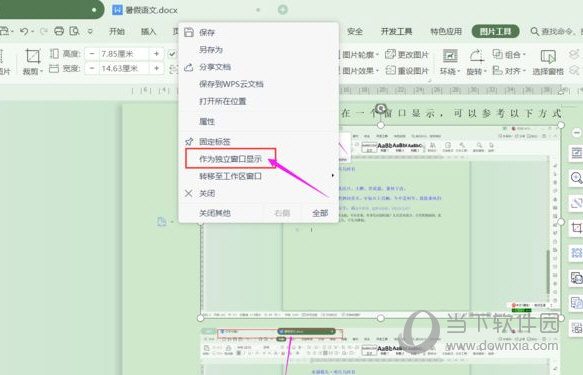Select the 暑假语文.docx document tab
583x375 pixels.
tap(151, 10)
